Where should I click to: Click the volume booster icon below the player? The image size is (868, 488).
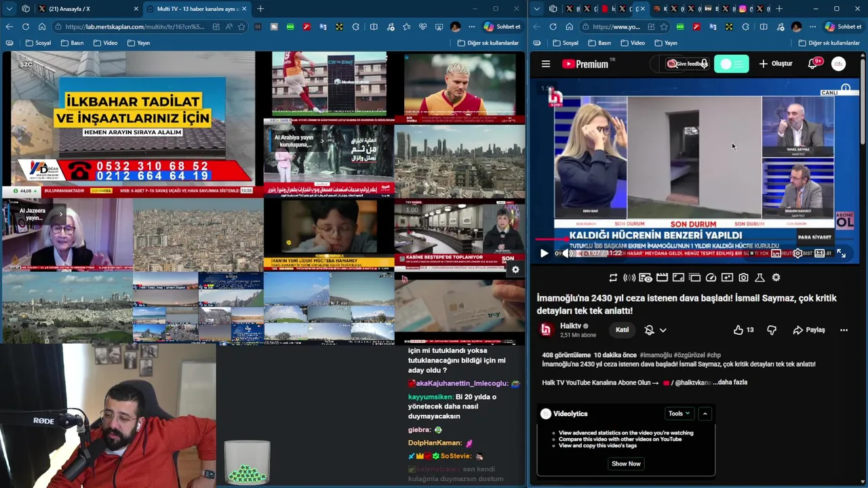coord(629,277)
